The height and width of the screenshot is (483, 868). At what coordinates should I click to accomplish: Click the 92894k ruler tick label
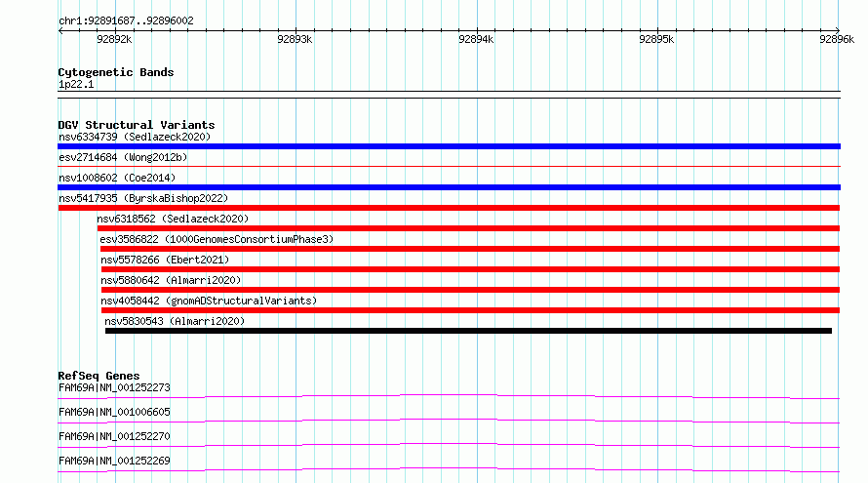pos(476,39)
